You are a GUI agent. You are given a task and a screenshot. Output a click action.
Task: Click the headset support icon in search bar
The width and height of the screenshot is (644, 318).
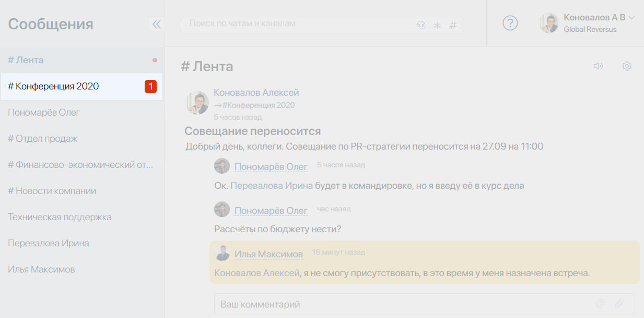tap(421, 25)
